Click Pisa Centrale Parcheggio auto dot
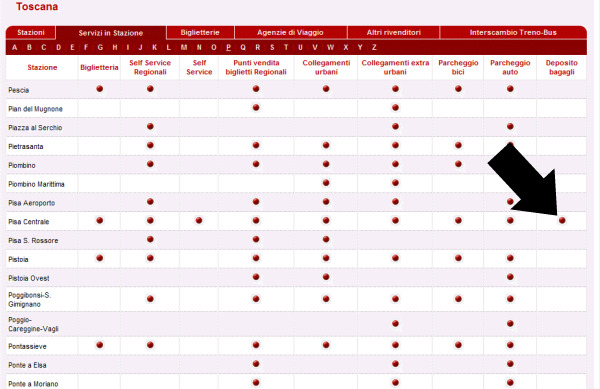The image size is (600, 389). [510, 220]
